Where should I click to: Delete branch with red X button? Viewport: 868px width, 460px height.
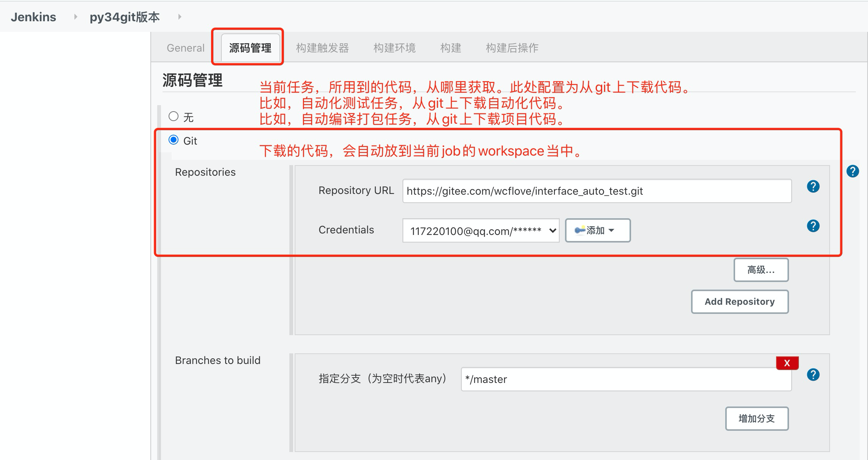[x=787, y=363]
